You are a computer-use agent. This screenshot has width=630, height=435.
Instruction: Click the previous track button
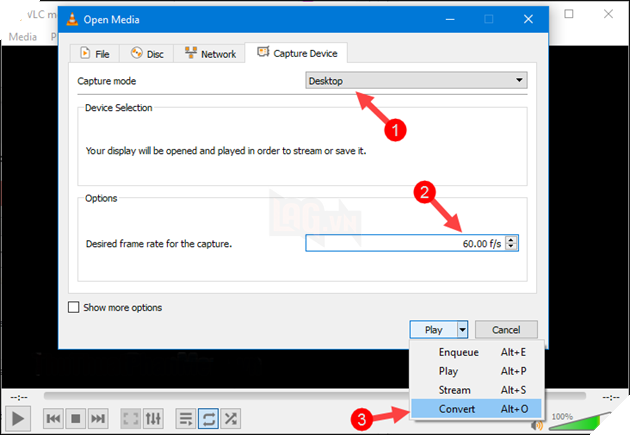point(53,419)
